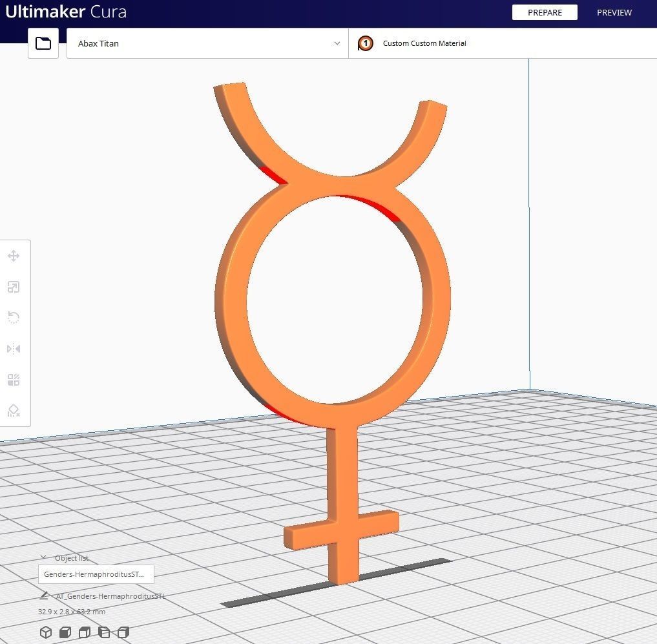Expand the printer selector chevron
The width and height of the screenshot is (657, 644).
(x=337, y=43)
